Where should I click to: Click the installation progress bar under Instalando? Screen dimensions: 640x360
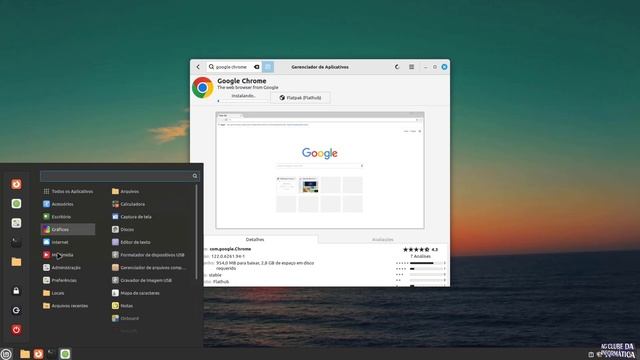point(243,101)
